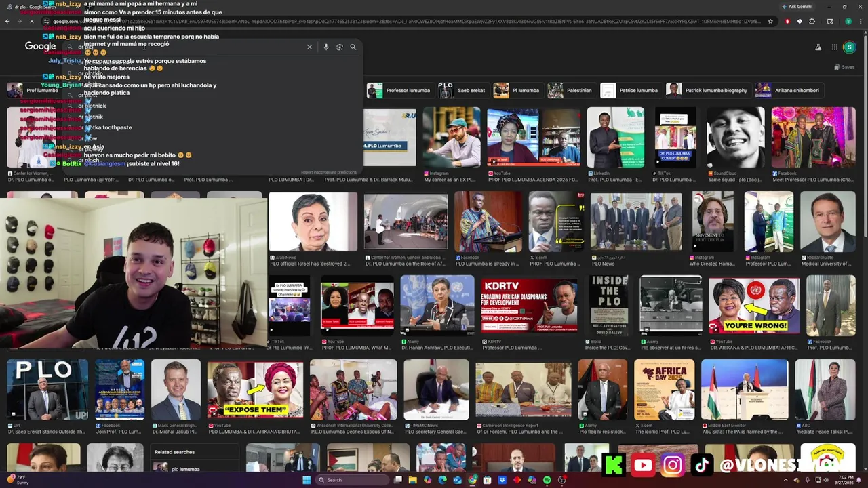
Task: Open the KDRTV Professor PLO Lumumba image
Action: click(x=529, y=305)
